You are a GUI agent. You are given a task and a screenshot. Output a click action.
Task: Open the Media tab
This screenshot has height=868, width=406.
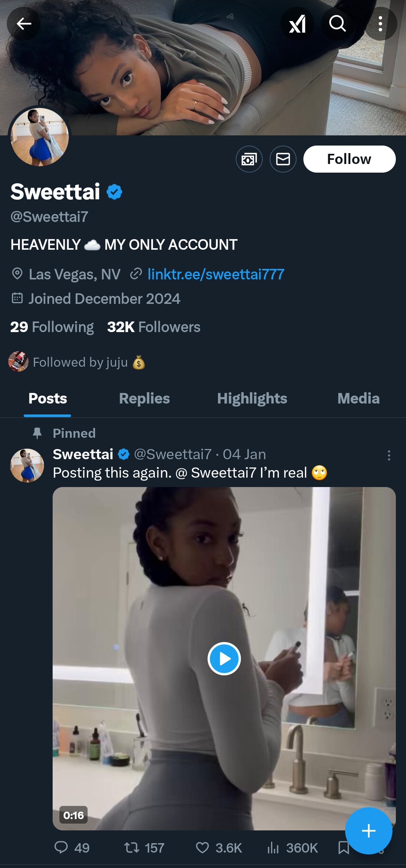tap(358, 398)
